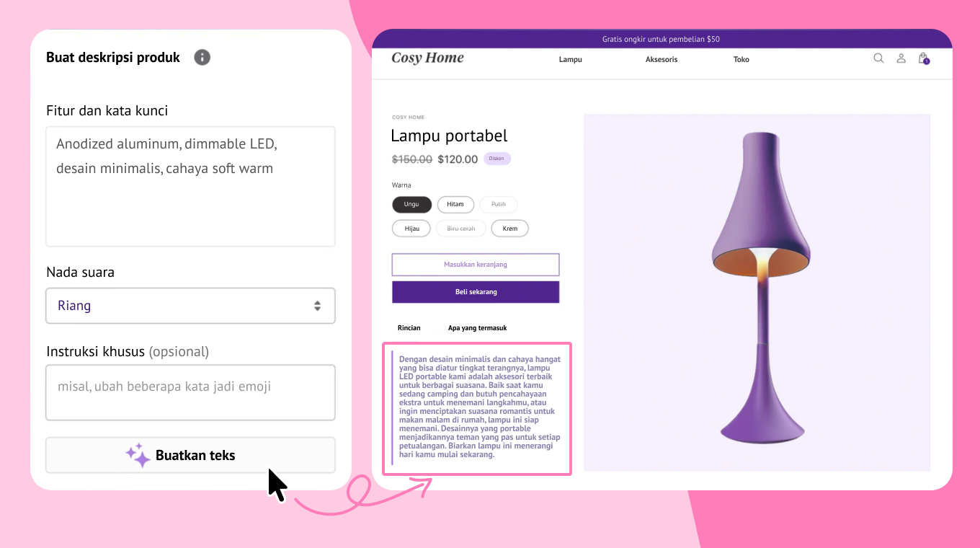This screenshot has width=980, height=548.
Task: Go to the Toko menu item
Action: click(x=741, y=59)
